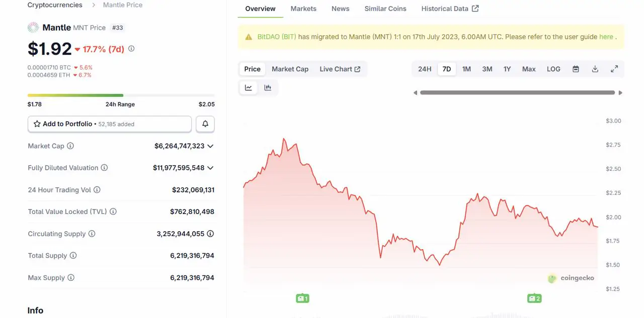The height and width of the screenshot is (318, 644).
Task: Switch to candlestick chart icon
Action: click(268, 88)
